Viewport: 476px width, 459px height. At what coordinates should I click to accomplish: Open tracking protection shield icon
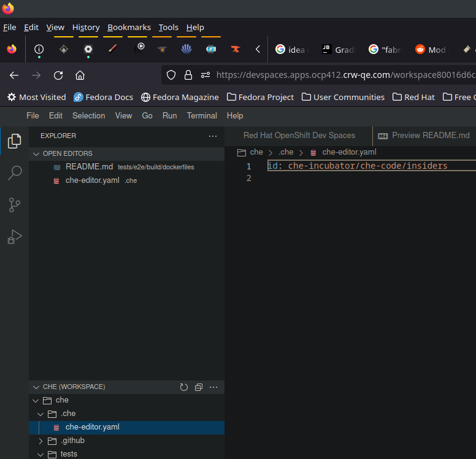click(171, 75)
